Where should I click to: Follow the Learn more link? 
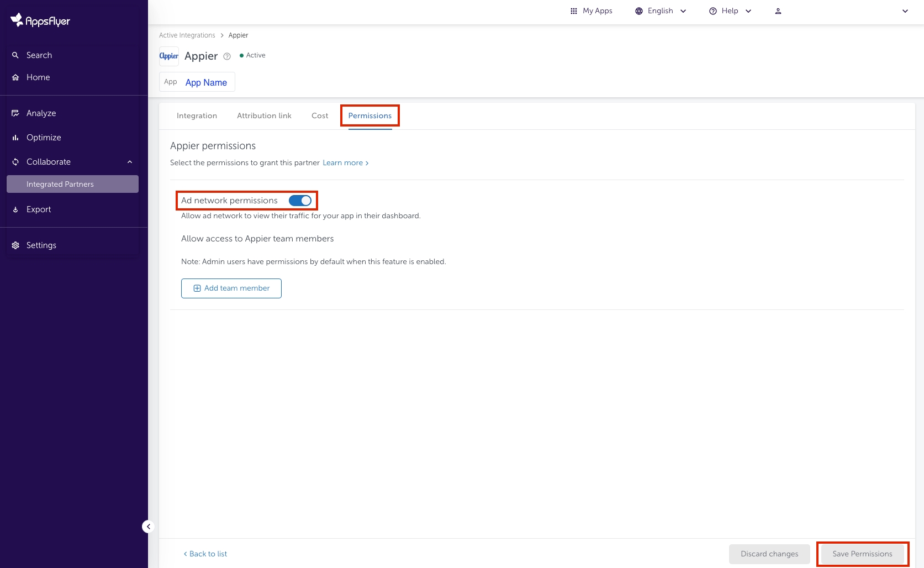click(345, 163)
